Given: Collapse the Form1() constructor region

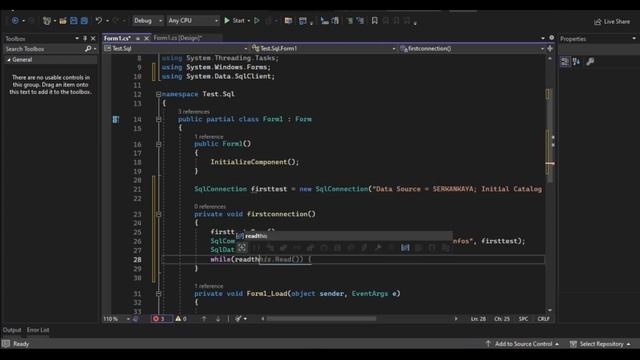Looking at the screenshot, I should click(x=158, y=144).
